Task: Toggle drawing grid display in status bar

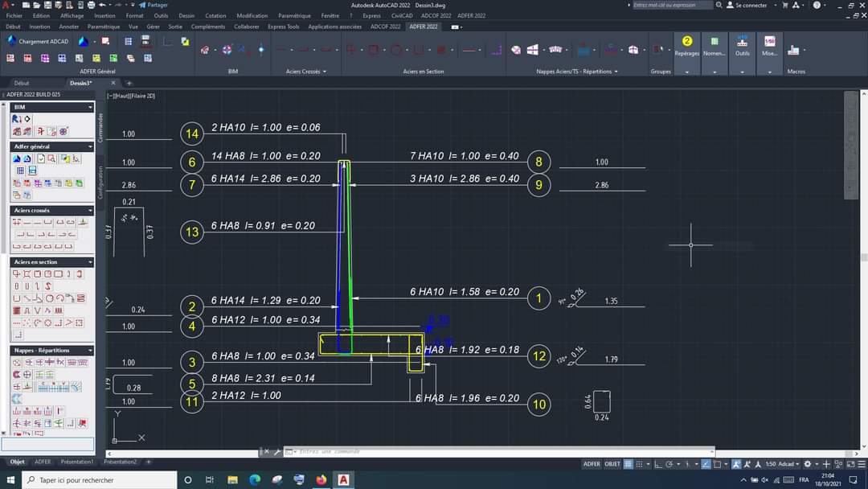Action: (628, 464)
